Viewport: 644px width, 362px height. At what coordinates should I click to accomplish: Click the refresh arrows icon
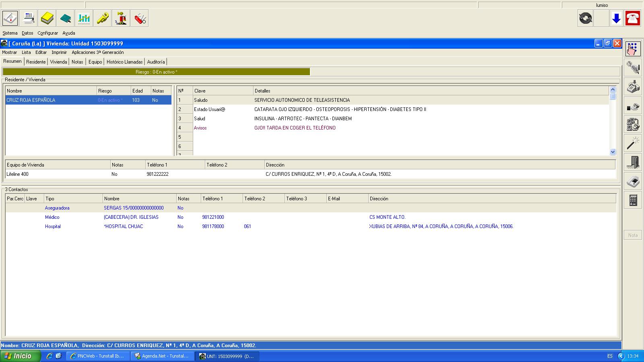click(585, 19)
